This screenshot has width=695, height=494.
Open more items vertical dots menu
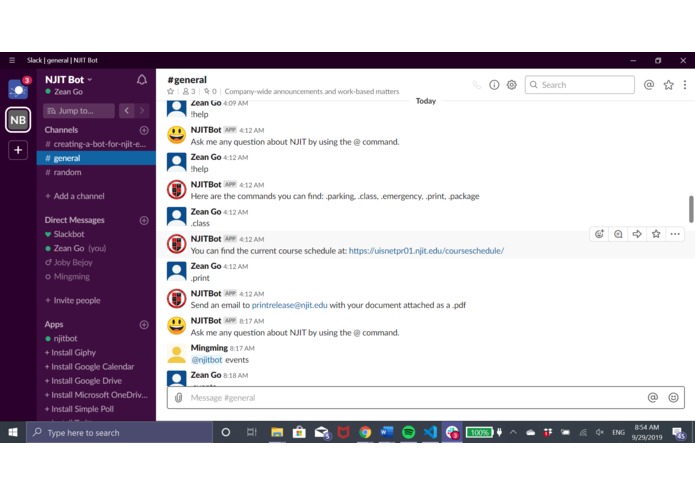pos(685,85)
